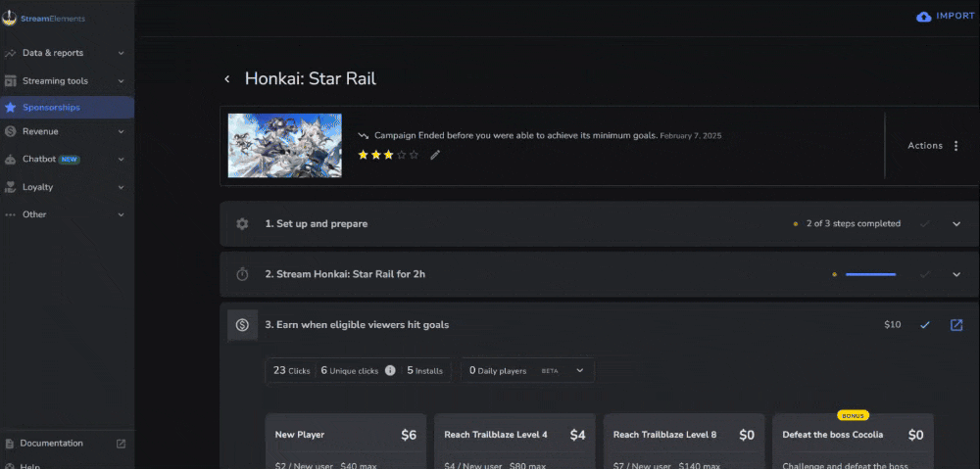Click Defeat the boss Cocolia card
Image resolution: width=980 pixels, height=469 pixels.
(854, 441)
